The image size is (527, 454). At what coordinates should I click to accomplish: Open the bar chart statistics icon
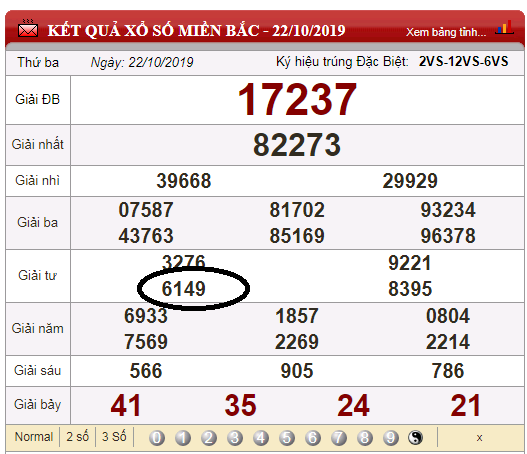coord(505,28)
